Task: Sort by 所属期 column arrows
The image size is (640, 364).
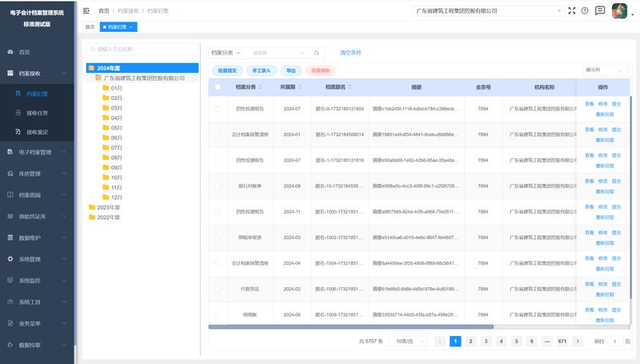Action: click(x=299, y=87)
